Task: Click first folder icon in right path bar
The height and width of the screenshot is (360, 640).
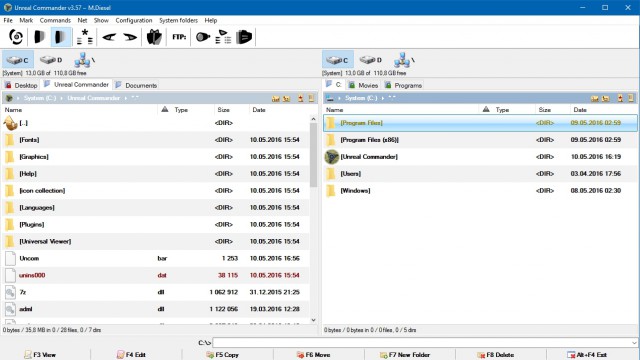Action: [x=595, y=98]
